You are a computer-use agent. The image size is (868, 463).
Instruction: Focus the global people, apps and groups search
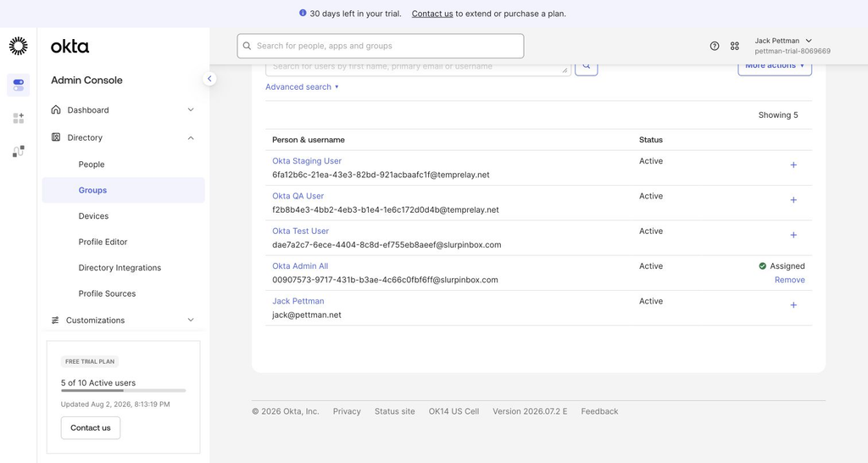click(x=381, y=46)
